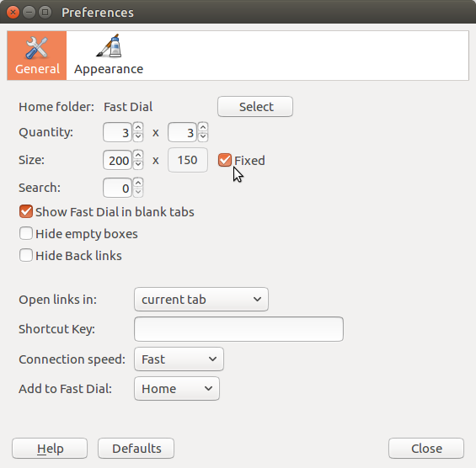This screenshot has width=476, height=468.
Task: Open Help for preferences
Action: click(x=50, y=449)
